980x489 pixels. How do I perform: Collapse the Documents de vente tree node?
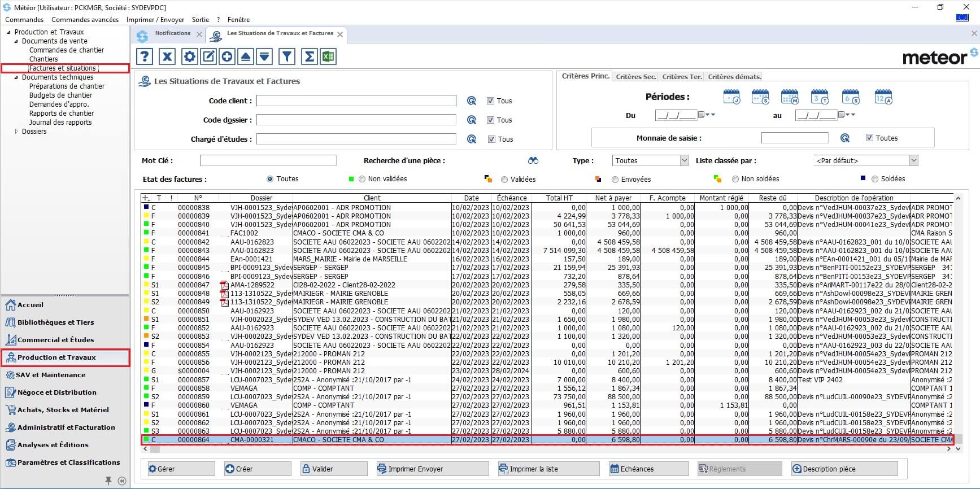[16, 42]
